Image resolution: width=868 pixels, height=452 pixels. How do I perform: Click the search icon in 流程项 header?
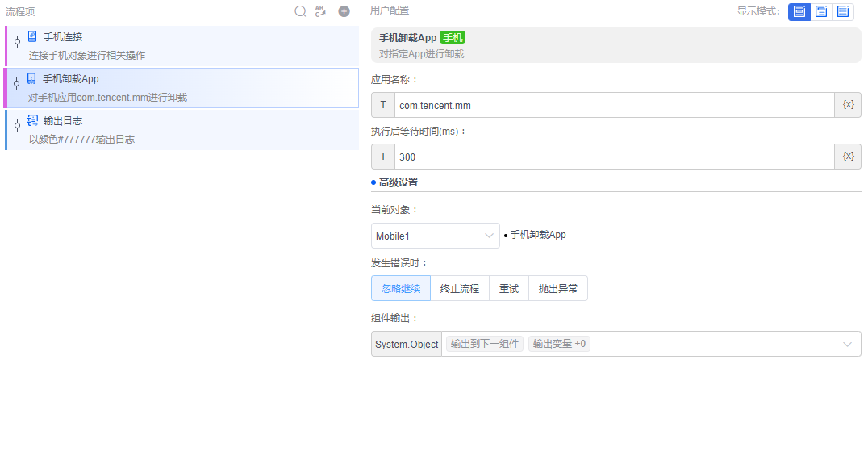[300, 11]
